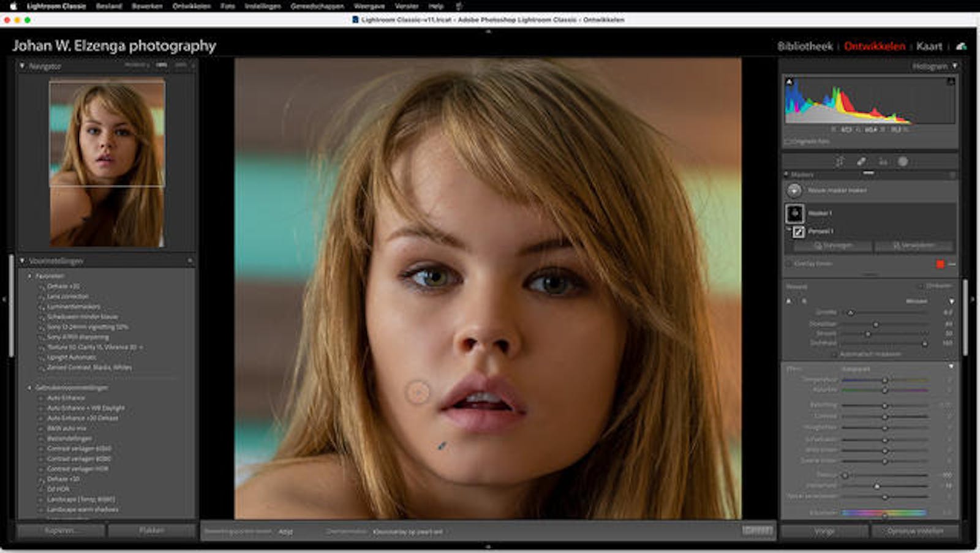Select the Masker 1 thumbnail icon
Viewport: 980px width, 553px height.
[795, 213]
